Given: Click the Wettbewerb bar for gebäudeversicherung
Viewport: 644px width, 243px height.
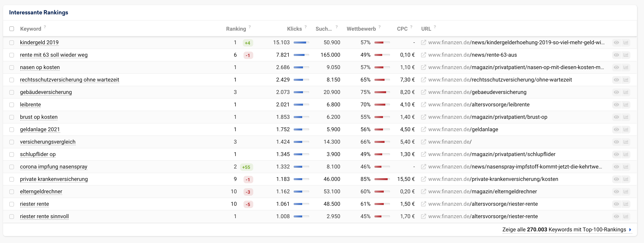Looking at the screenshot, I should (x=382, y=92).
